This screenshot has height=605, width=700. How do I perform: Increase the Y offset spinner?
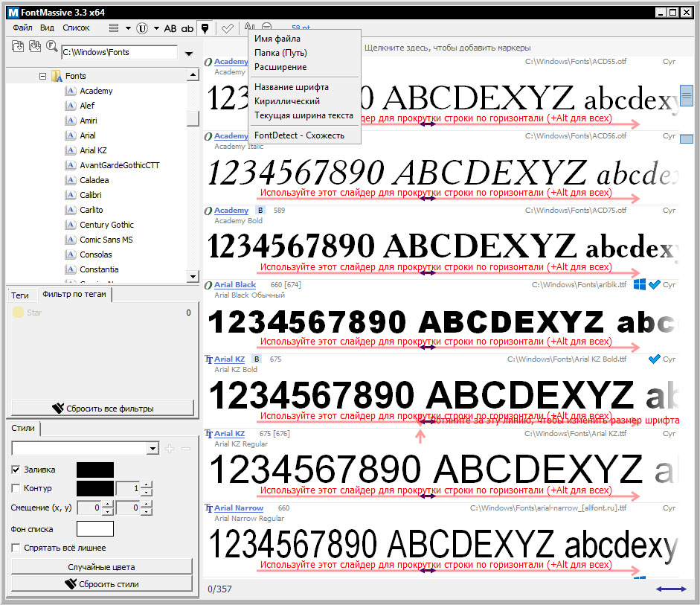[146, 504]
